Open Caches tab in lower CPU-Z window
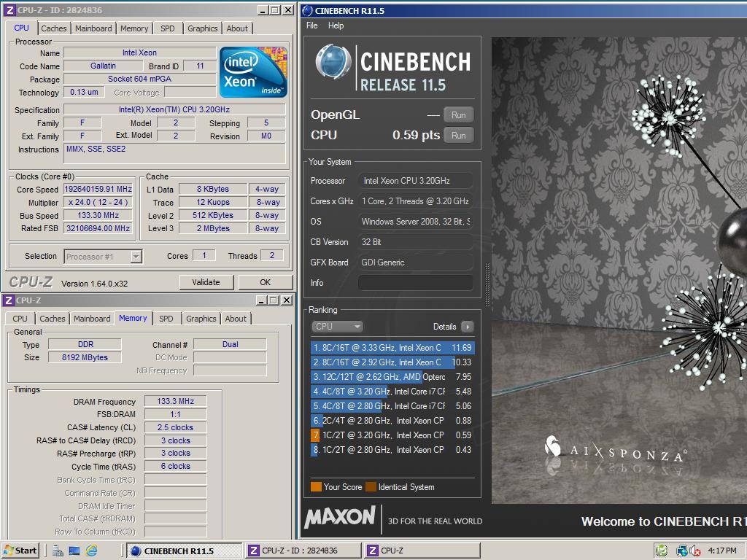747x560 pixels. [53, 319]
